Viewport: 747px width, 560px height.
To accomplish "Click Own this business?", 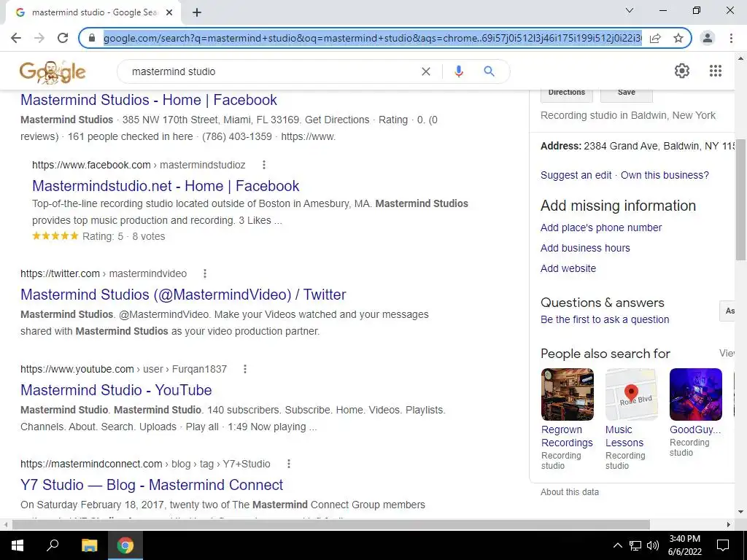I will point(665,175).
